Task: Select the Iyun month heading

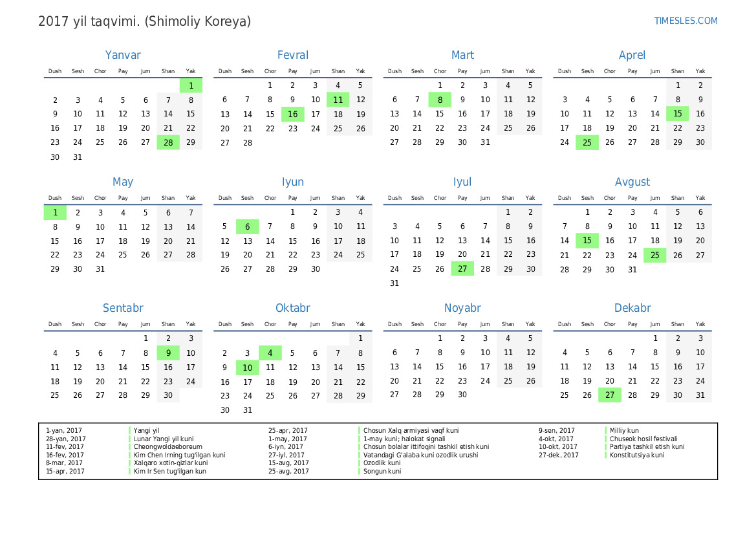Action: [x=293, y=182]
